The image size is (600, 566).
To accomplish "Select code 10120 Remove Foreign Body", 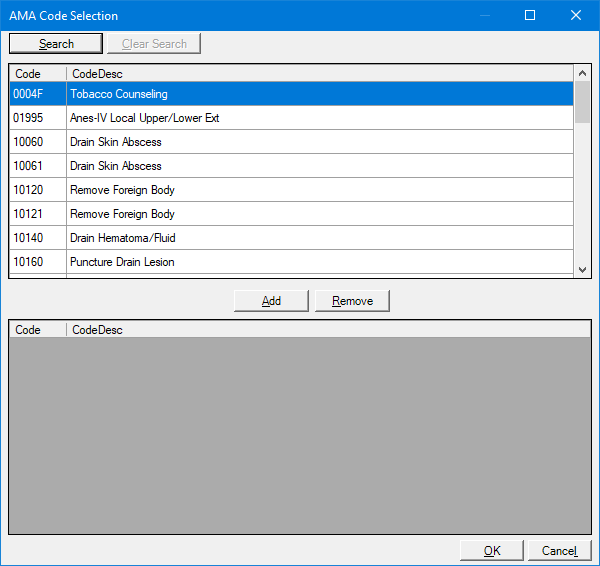I will [290, 190].
